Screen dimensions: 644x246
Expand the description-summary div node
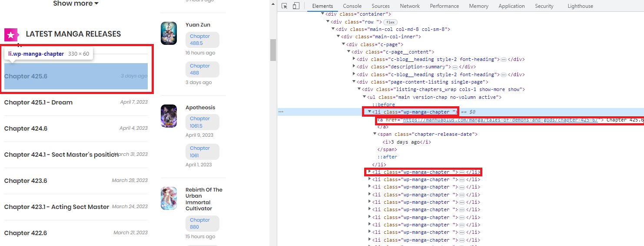pos(354,67)
